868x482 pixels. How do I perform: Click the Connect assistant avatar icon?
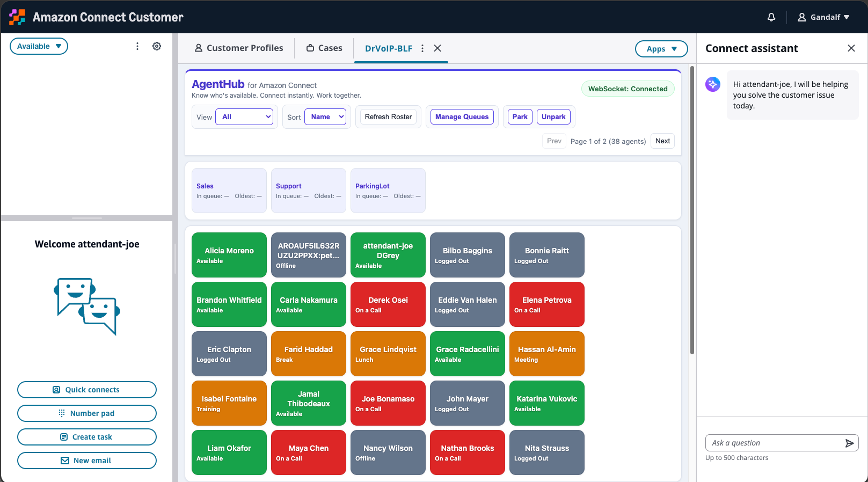pyautogui.click(x=713, y=84)
